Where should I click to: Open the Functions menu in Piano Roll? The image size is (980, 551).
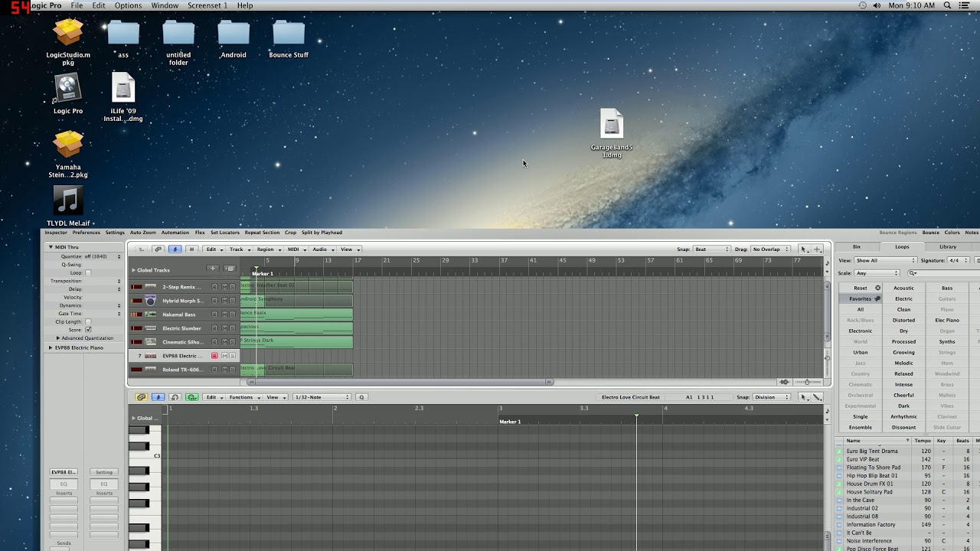[x=243, y=397]
